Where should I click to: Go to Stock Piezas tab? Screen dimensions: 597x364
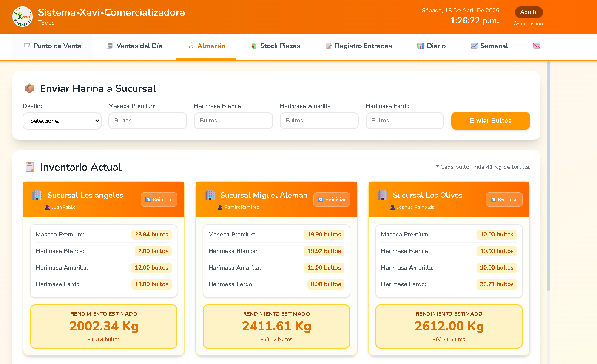click(276, 46)
